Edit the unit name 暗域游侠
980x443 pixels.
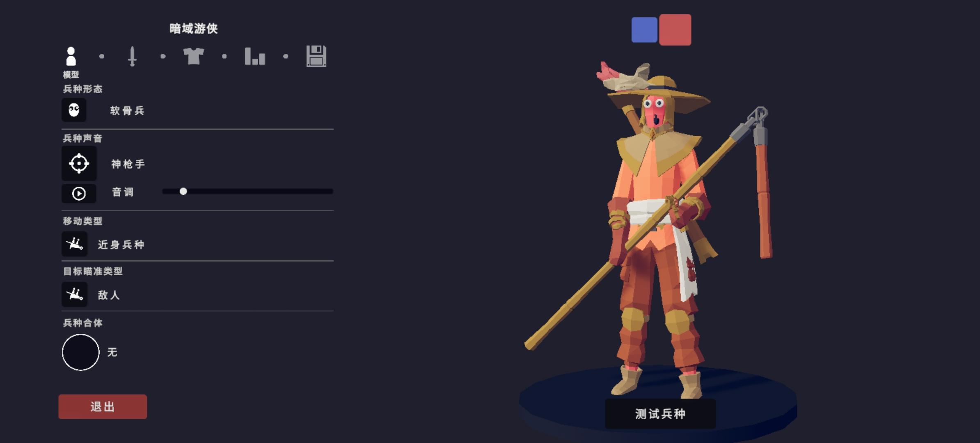[194, 28]
